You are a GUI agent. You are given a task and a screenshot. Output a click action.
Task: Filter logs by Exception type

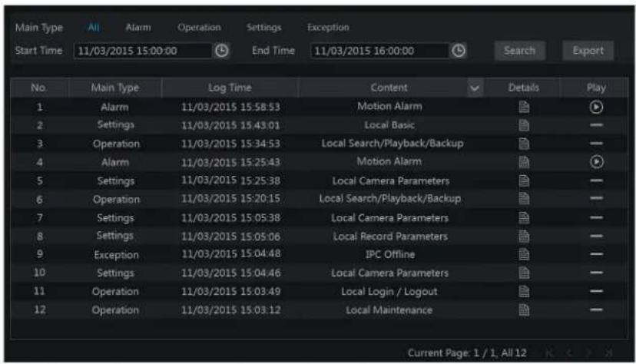coord(328,28)
